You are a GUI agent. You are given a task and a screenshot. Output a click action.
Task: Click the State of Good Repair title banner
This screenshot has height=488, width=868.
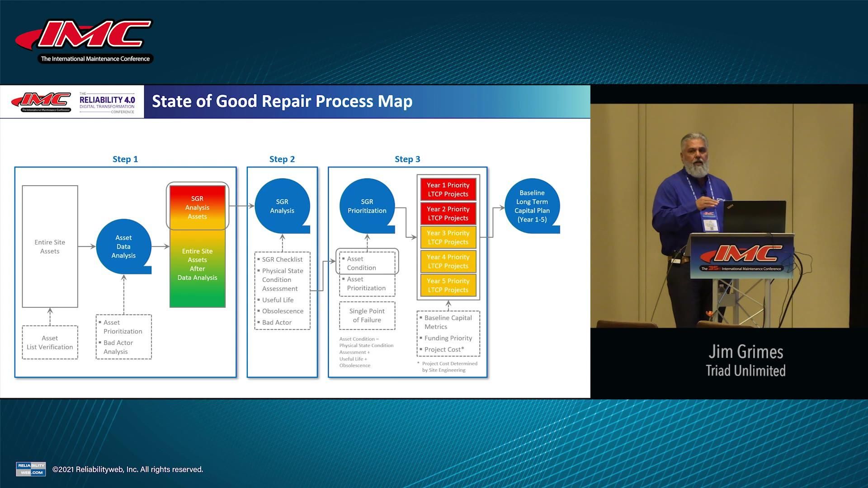282,101
